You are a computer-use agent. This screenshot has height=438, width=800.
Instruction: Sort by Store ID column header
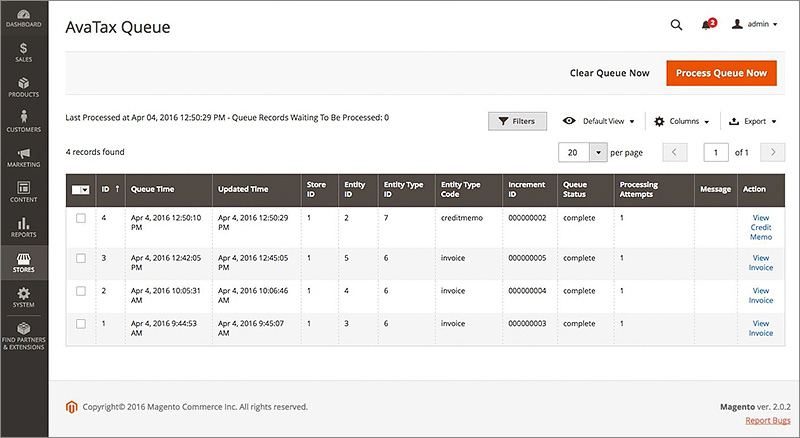320,189
